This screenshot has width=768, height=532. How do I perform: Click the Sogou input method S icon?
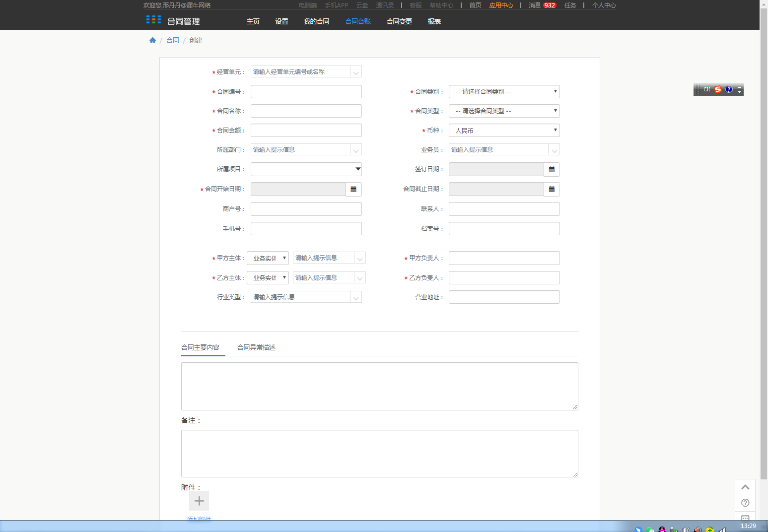click(x=718, y=89)
